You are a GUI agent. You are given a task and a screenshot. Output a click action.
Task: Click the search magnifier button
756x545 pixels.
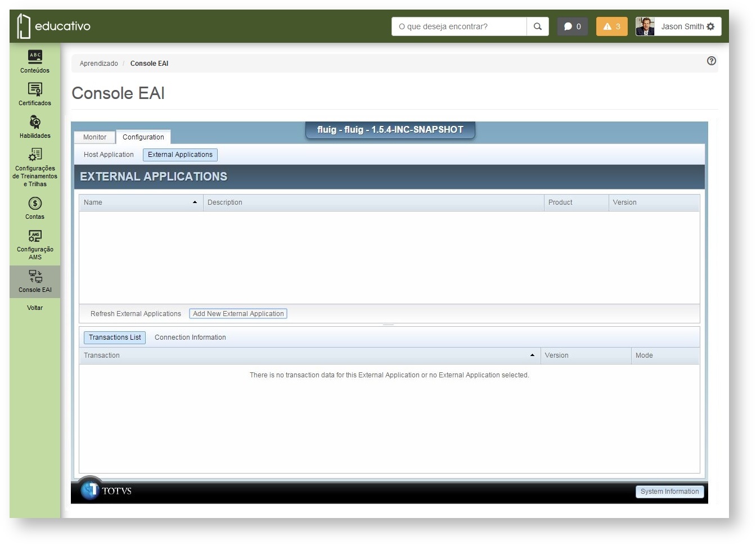538,26
